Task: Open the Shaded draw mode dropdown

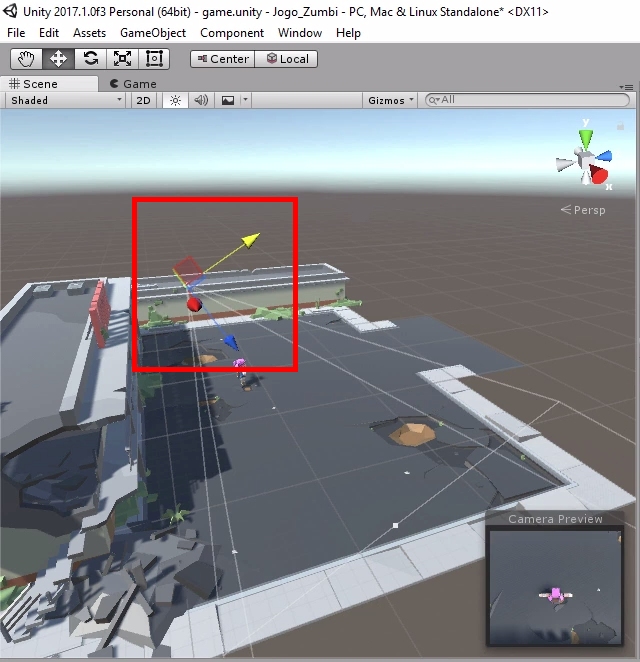Action: pos(66,100)
